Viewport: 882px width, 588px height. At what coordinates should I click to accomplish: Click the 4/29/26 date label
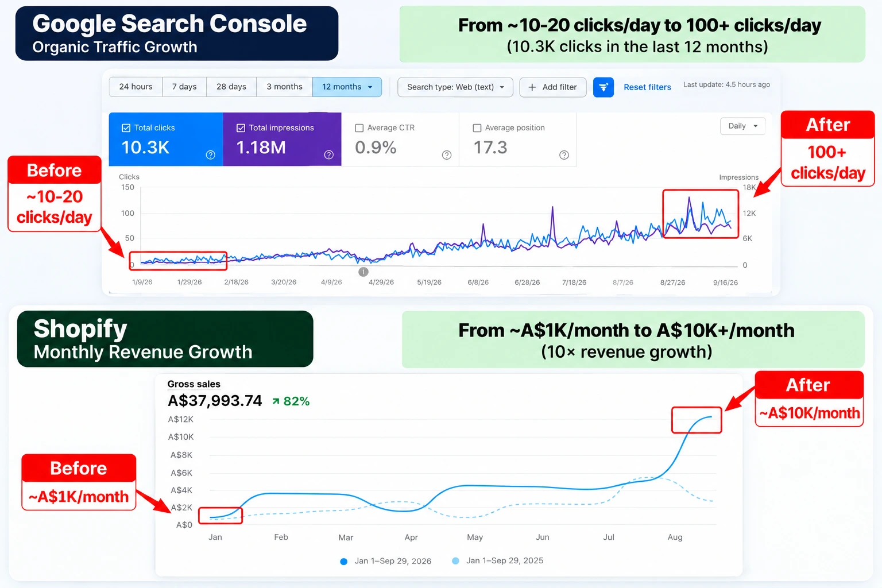click(381, 283)
